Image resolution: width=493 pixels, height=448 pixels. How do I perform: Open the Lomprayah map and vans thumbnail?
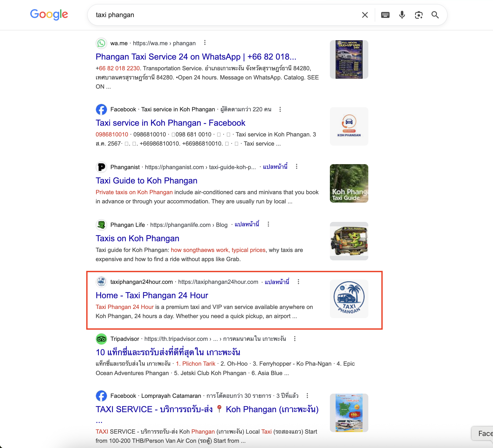(x=349, y=413)
